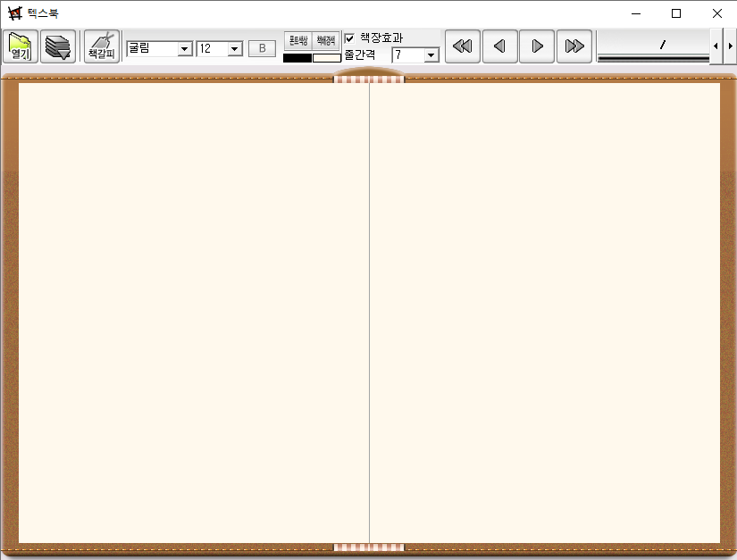Click the 열기 open file icon
Image resolution: width=737 pixels, height=560 pixels.
tap(21, 46)
